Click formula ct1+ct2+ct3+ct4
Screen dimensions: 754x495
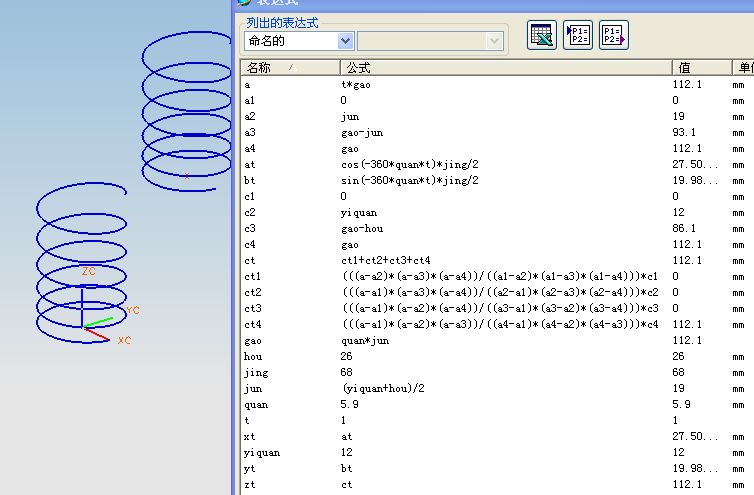tap(386, 260)
